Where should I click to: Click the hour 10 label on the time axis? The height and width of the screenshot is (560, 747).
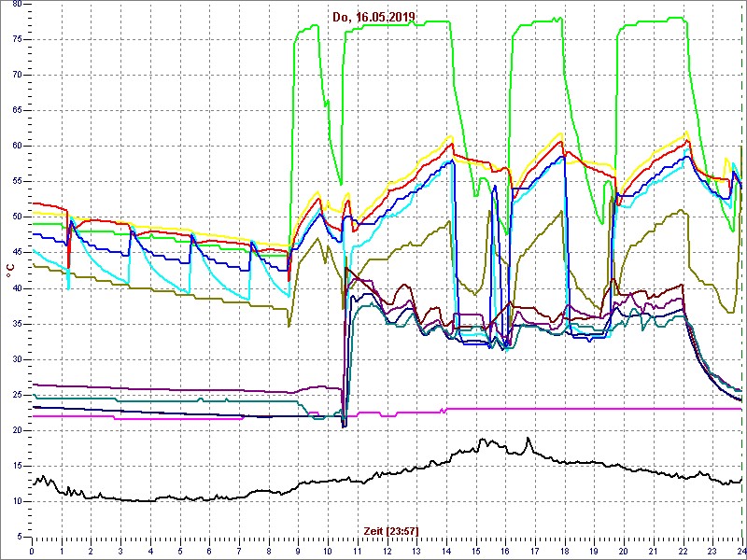(328, 553)
